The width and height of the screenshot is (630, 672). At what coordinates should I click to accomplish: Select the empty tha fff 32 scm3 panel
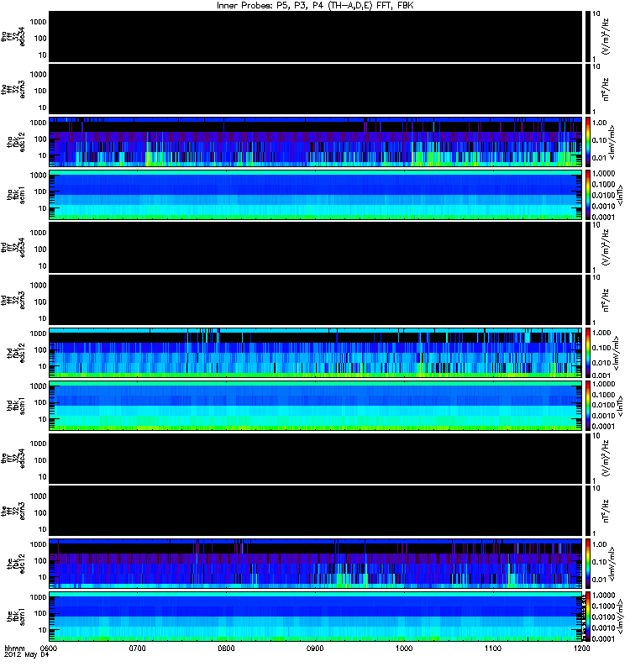point(316,89)
